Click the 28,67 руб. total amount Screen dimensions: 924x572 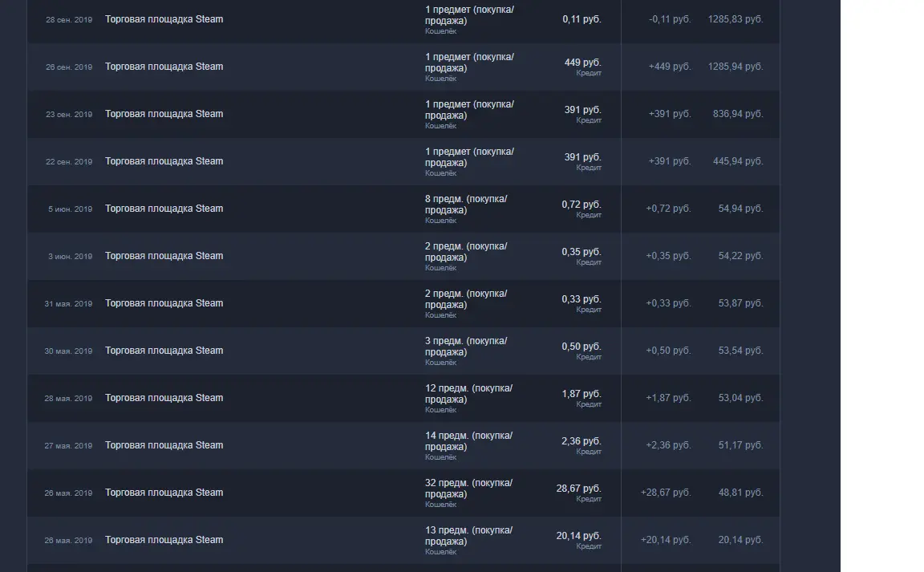click(578, 489)
